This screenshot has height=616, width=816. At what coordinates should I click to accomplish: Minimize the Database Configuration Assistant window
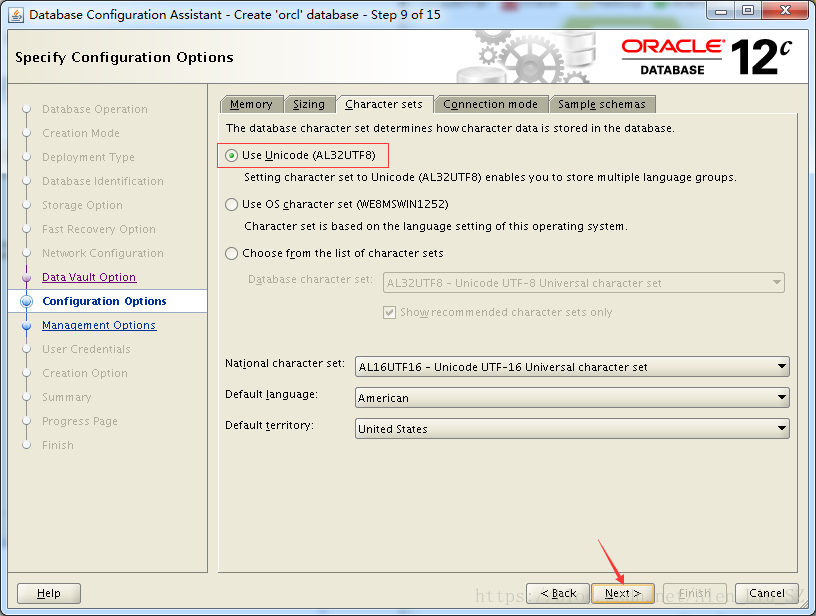[721, 11]
